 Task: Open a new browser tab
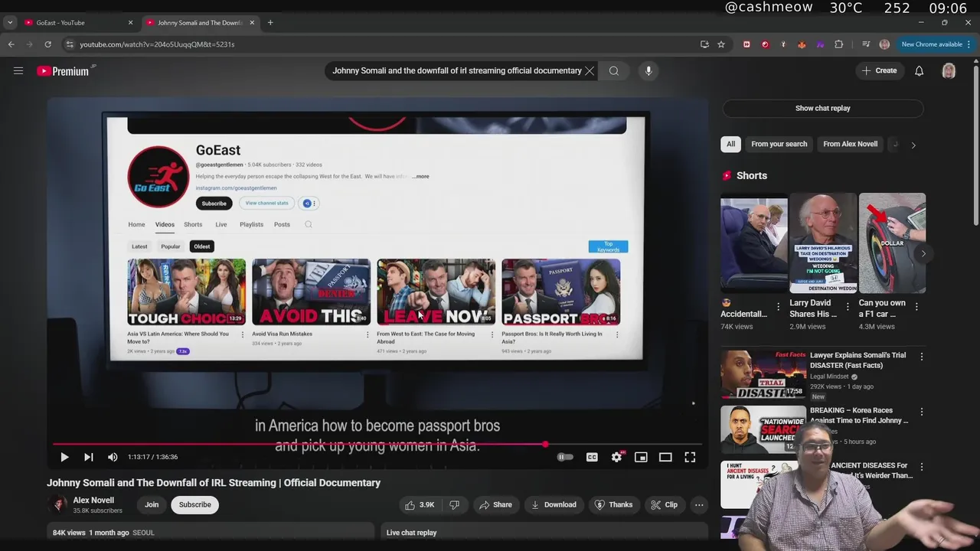(x=270, y=23)
